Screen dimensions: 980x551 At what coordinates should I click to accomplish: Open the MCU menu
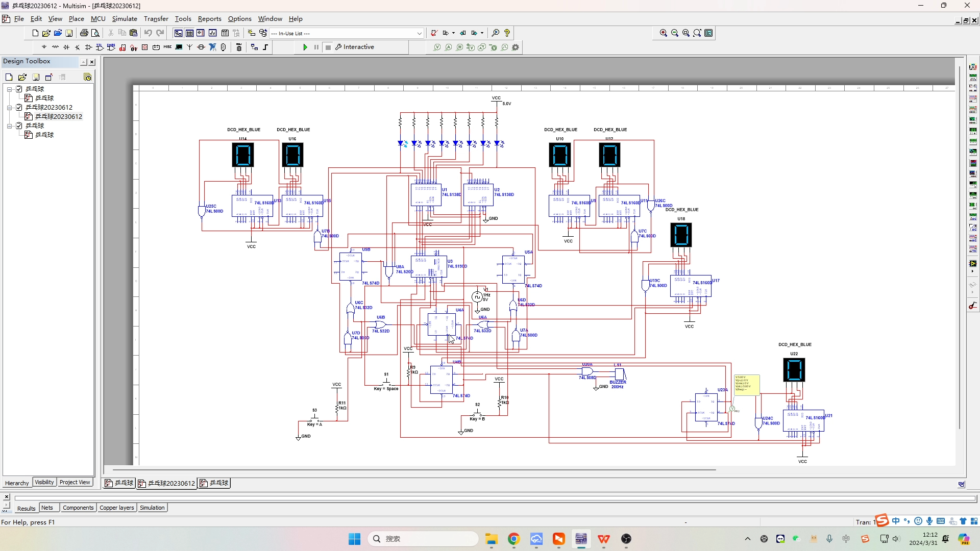98,19
